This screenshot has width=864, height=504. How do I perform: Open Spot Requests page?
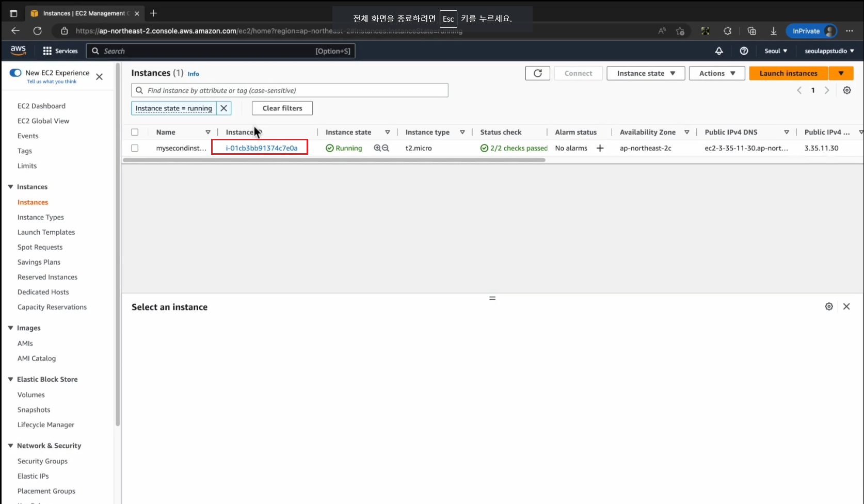[x=40, y=247]
